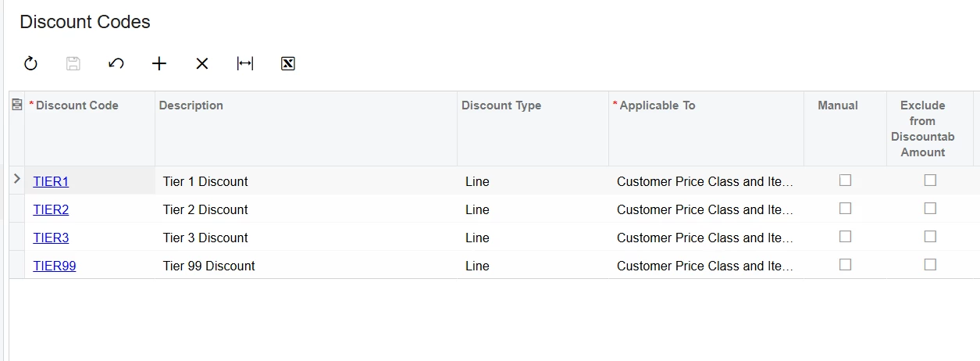Image resolution: width=980 pixels, height=361 pixels.
Task: Enable Manual checkbox for TIER1
Action: 845,180
